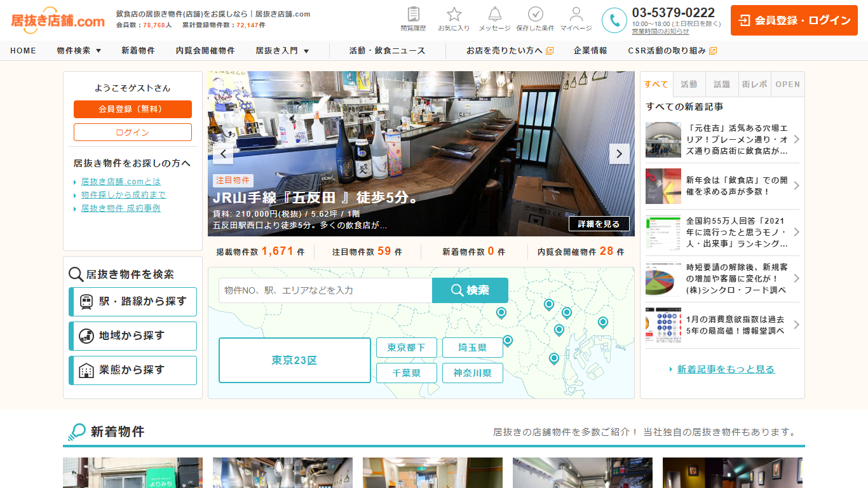Open 新着記事をもっと見る link
868x488 pixels.
[x=726, y=369]
